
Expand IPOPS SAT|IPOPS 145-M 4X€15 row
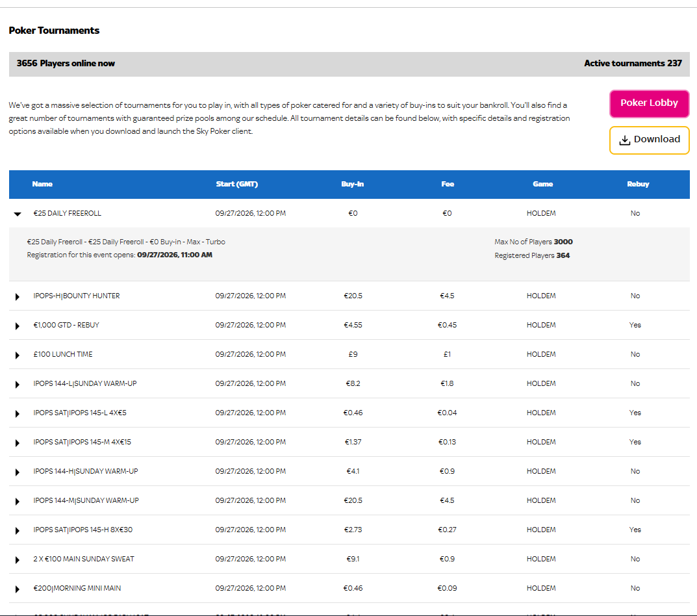tap(18, 443)
